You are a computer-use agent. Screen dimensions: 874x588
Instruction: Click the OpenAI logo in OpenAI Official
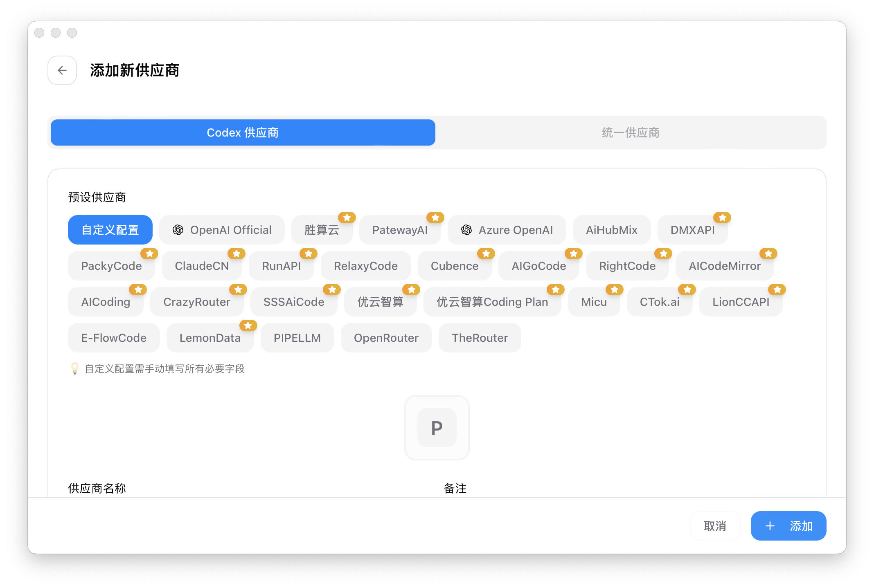pyautogui.click(x=178, y=230)
